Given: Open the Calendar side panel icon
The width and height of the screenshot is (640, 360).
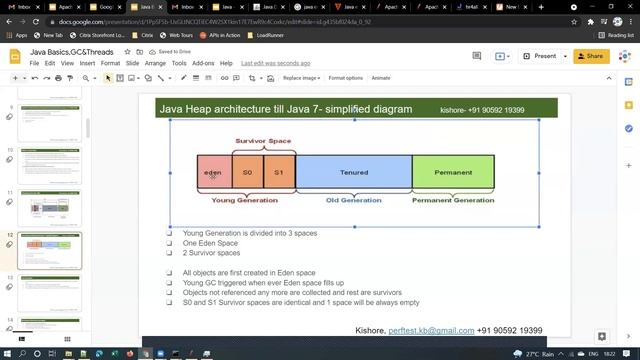Looking at the screenshot, I should pyautogui.click(x=629, y=82).
